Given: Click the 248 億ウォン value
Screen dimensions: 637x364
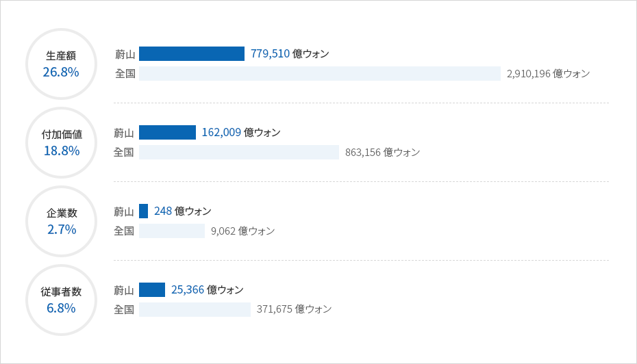Looking at the screenshot, I should [x=182, y=211].
